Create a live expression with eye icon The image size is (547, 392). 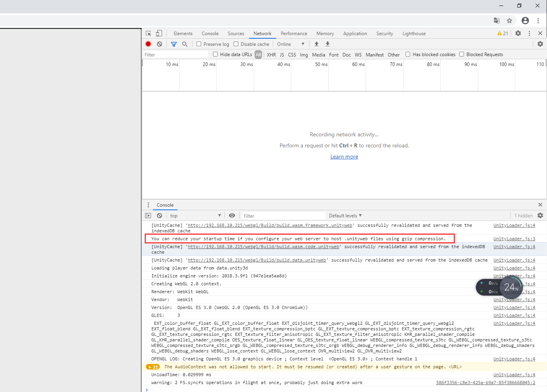coord(232,215)
